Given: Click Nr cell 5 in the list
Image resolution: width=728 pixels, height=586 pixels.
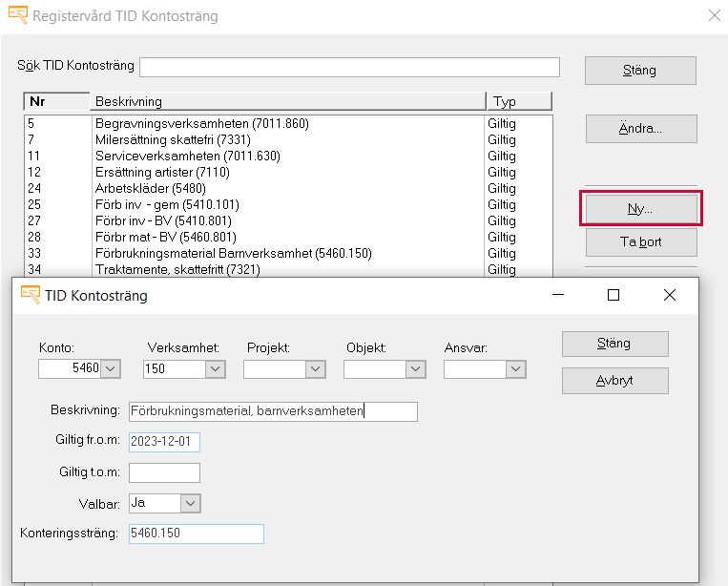Looking at the screenshot, I should 31,123.
